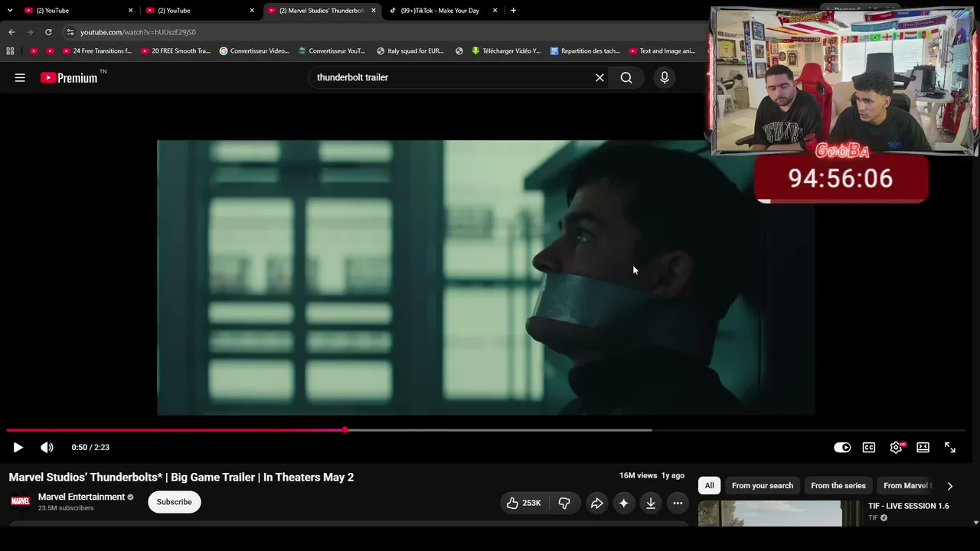
Task: Start voice search with the microphone
Action: click(x=665, y=77)
